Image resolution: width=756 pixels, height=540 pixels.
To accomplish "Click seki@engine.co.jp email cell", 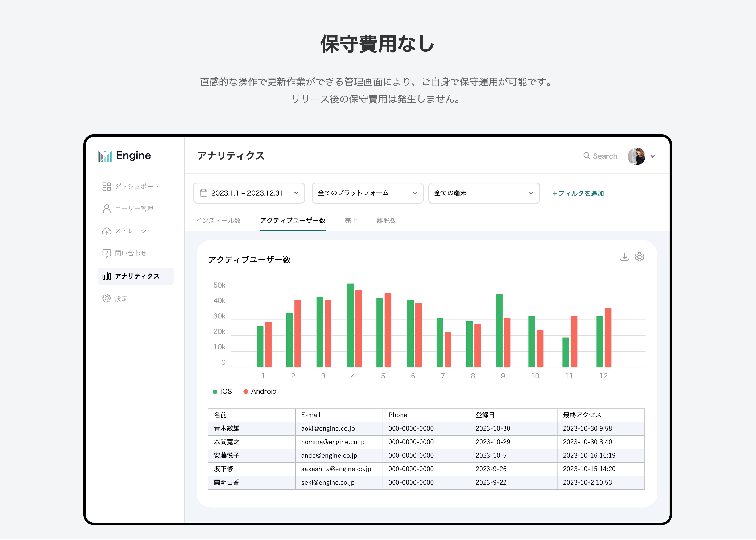I will pos(339,483).
